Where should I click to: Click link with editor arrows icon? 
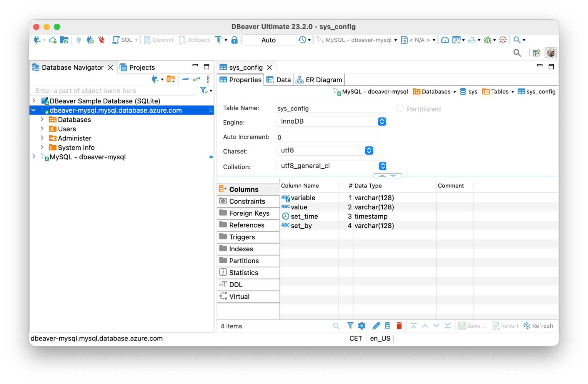pos(196,79)
